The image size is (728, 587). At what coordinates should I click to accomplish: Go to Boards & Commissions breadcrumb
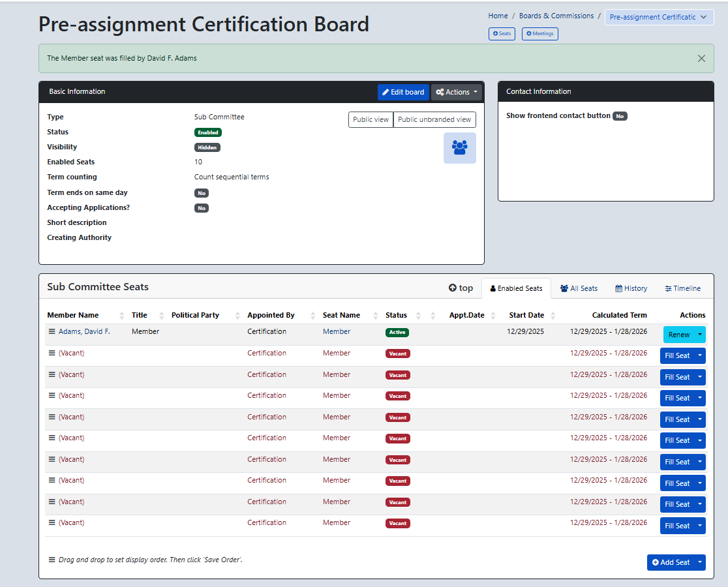(x=556, y=16)
